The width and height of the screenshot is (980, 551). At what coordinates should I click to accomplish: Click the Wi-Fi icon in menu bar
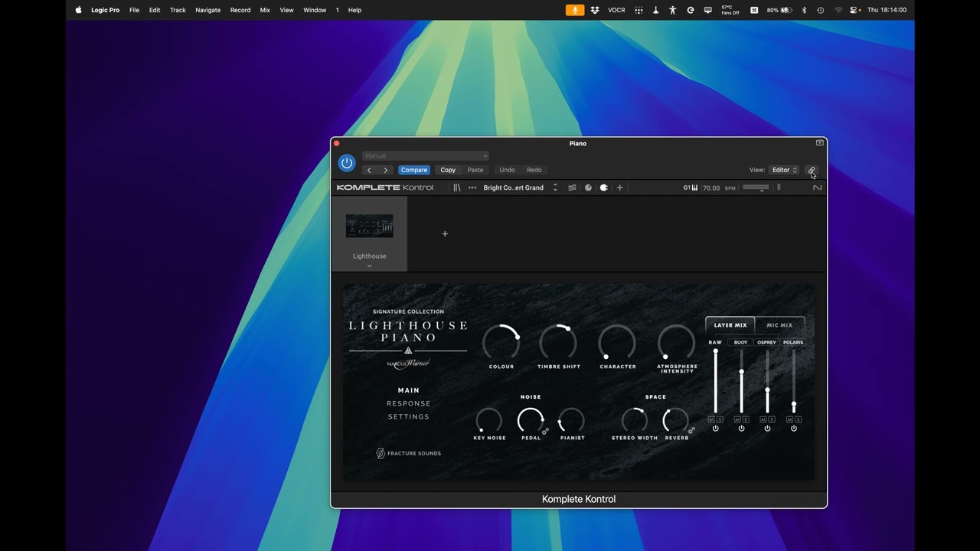tap(838, 10)
